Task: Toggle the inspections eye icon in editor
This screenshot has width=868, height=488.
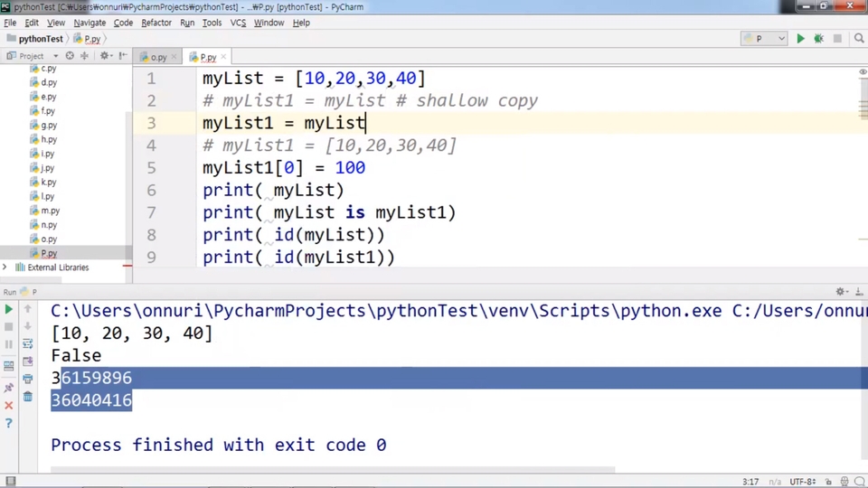Action: pos(863,72)
